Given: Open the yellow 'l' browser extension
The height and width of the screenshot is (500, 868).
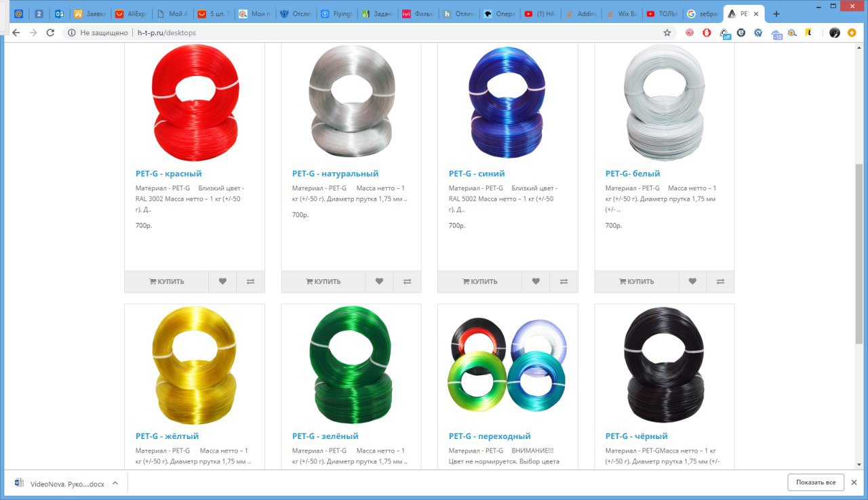Looking at the screenshot, I should (808, 33).
